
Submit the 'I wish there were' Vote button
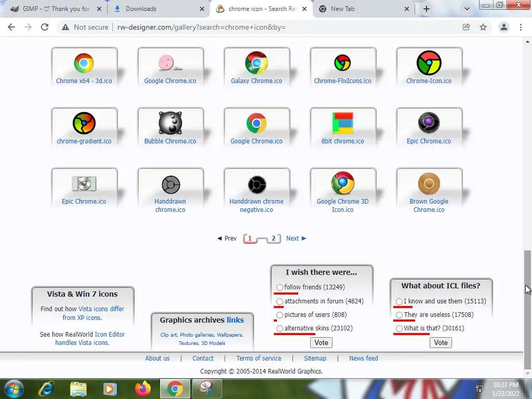point(321,343)
